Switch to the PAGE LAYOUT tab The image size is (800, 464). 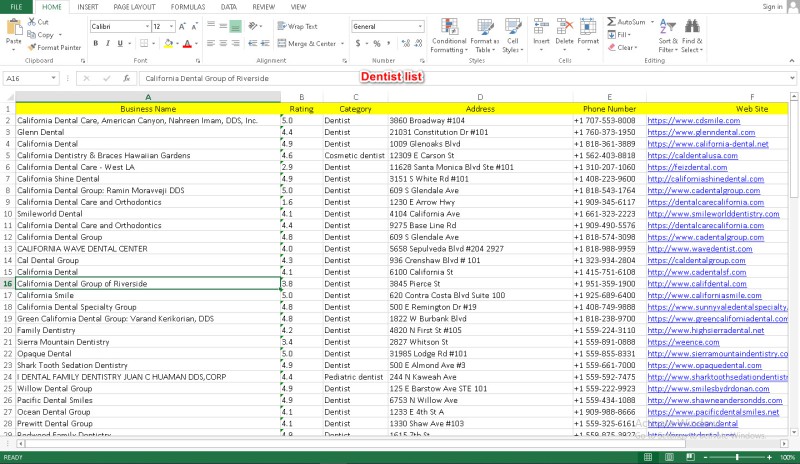[x=134, y=7]
